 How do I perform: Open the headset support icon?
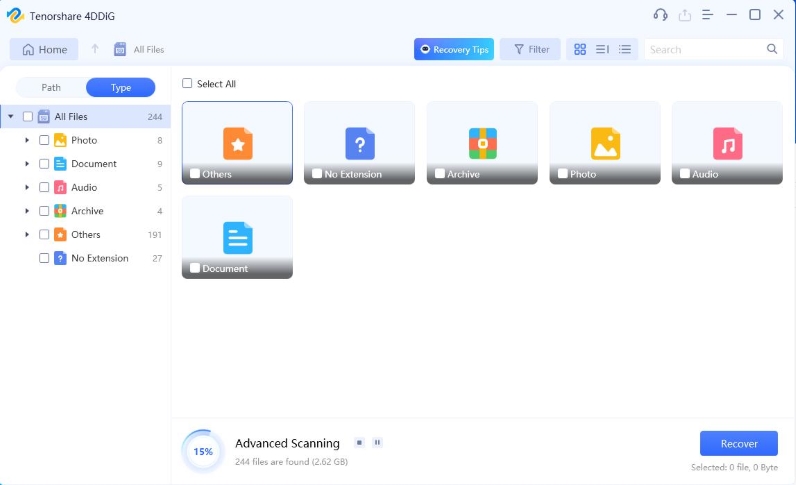(660, 15)
